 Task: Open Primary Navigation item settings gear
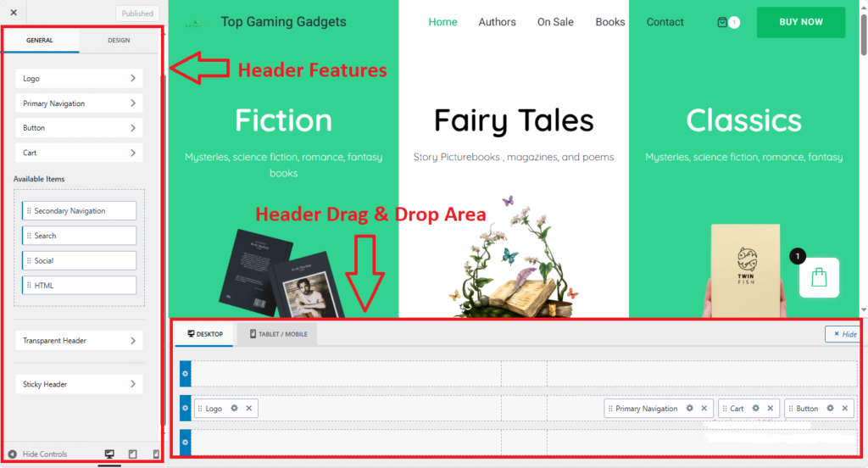tap(690, 409)
